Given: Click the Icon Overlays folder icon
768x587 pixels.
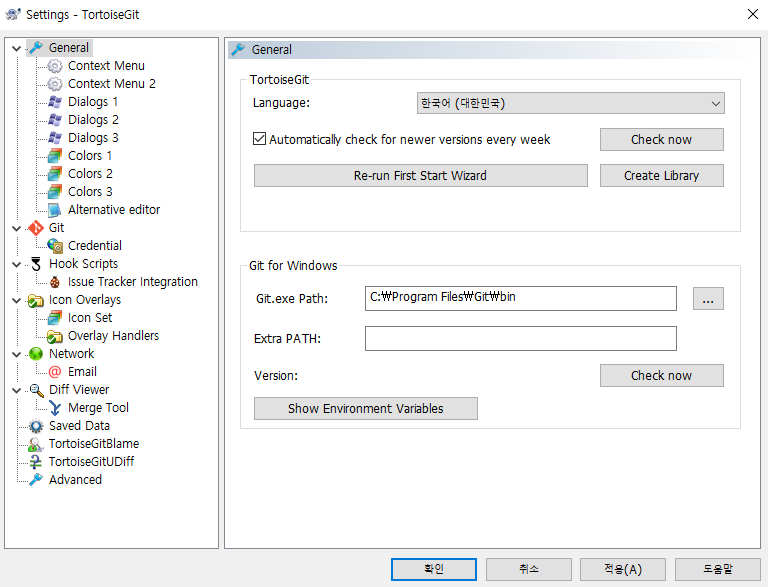Looking at the screenshot, I should point(36,300).
